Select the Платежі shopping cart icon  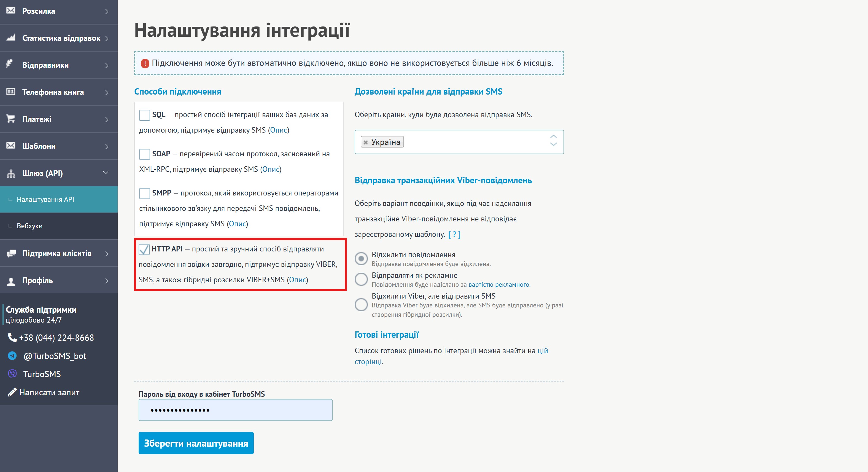pos(10,119)
